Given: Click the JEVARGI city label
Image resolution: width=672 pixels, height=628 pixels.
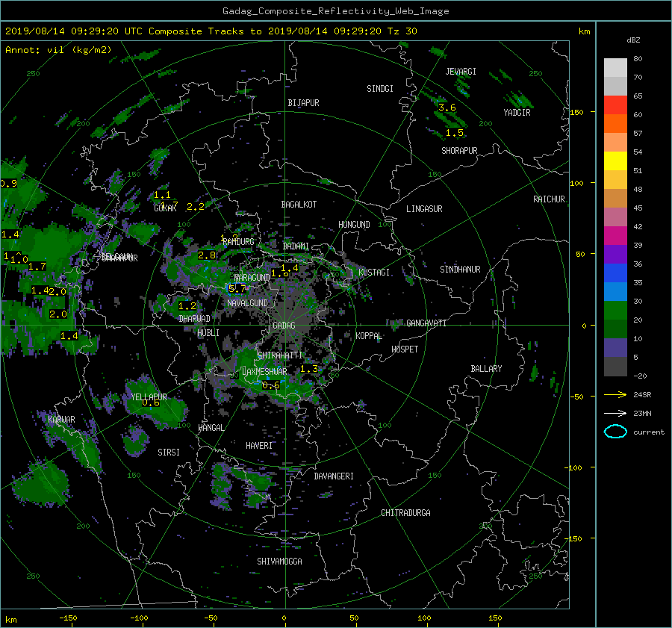Looking at the screenshot, I should point(461,72).
